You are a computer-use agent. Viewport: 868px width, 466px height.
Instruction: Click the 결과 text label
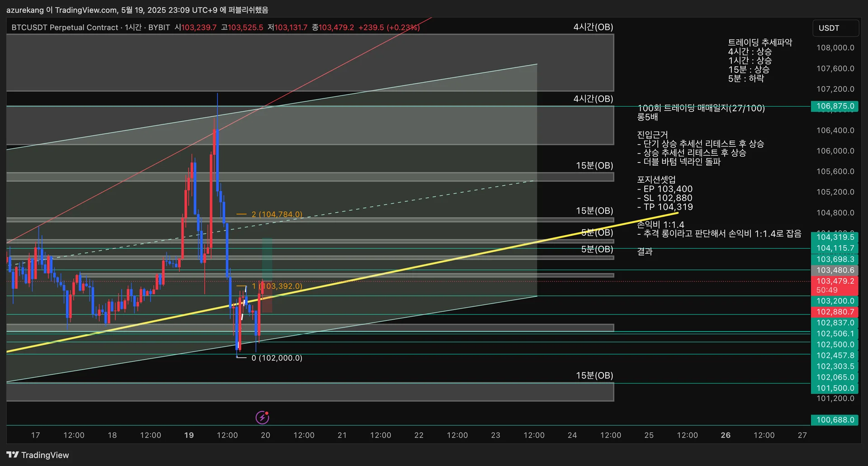645,252
